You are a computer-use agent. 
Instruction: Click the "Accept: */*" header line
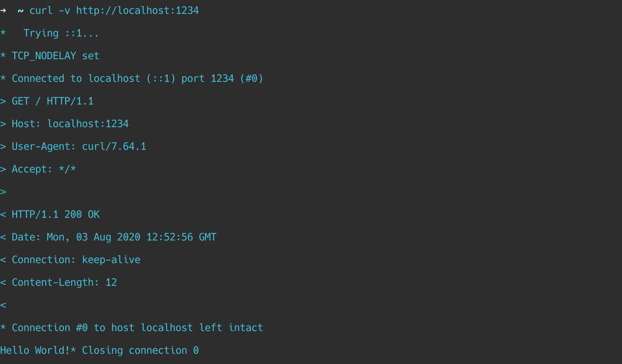click(44, 169)
